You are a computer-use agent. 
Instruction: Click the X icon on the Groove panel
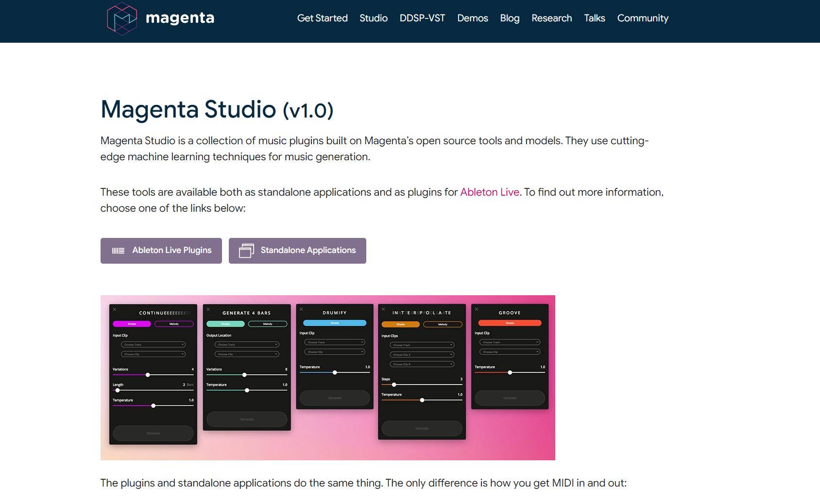click(x=477, y=309)
